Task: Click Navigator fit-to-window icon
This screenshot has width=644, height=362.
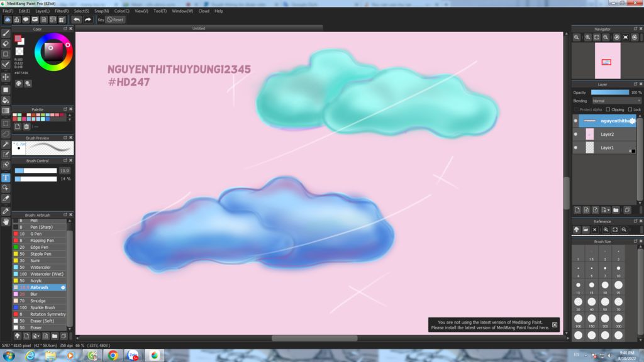Action: click(597, 37)
